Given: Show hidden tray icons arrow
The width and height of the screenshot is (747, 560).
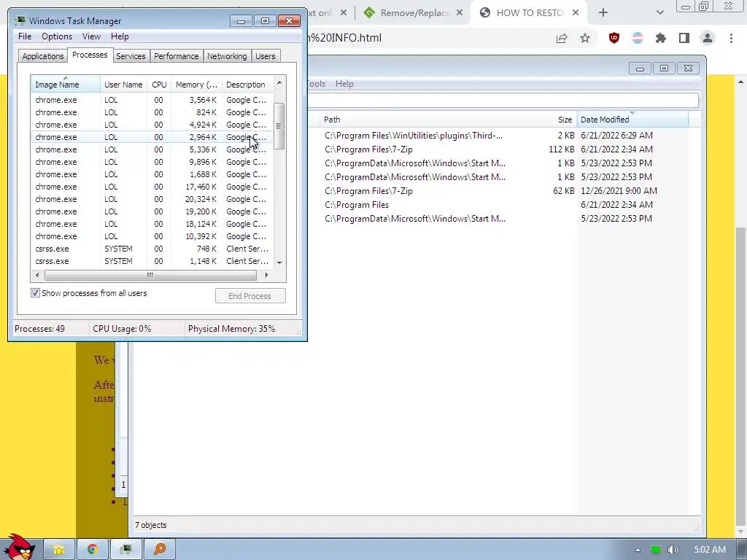Looking at the screenshot, I should (x=638, y=550).
